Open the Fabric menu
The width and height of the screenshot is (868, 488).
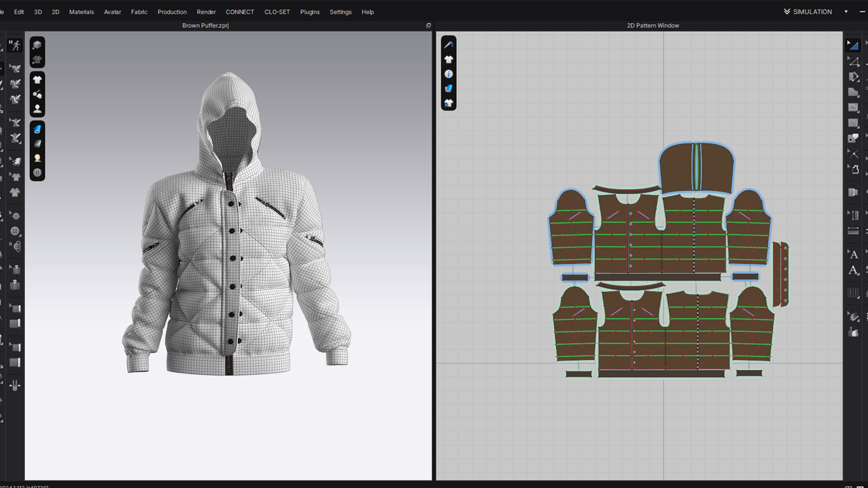pos(139,12)
